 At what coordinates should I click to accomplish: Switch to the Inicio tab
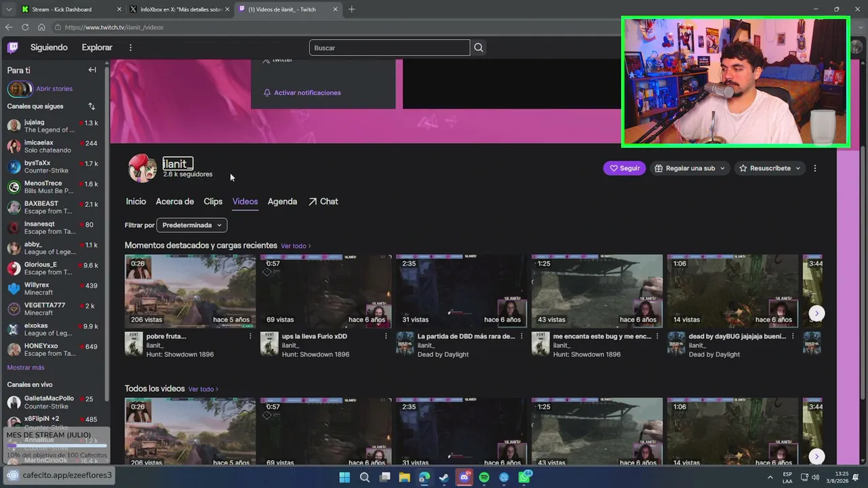click(x=136, y=201)
